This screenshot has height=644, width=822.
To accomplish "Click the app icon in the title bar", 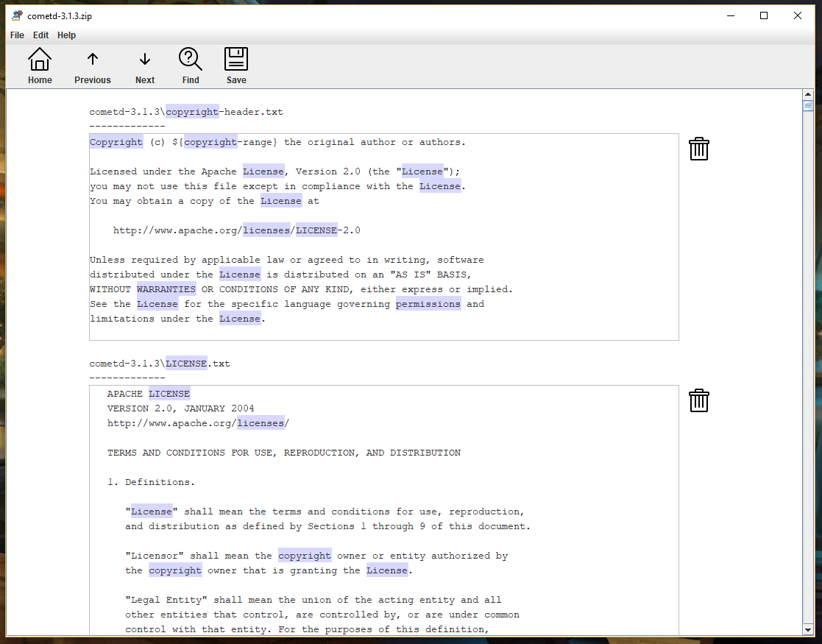I will point(18,15).
